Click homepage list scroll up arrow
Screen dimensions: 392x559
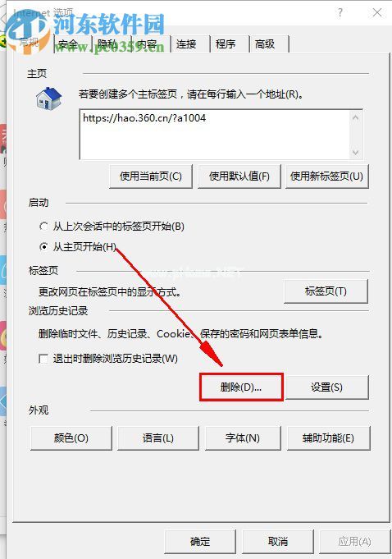355,117
